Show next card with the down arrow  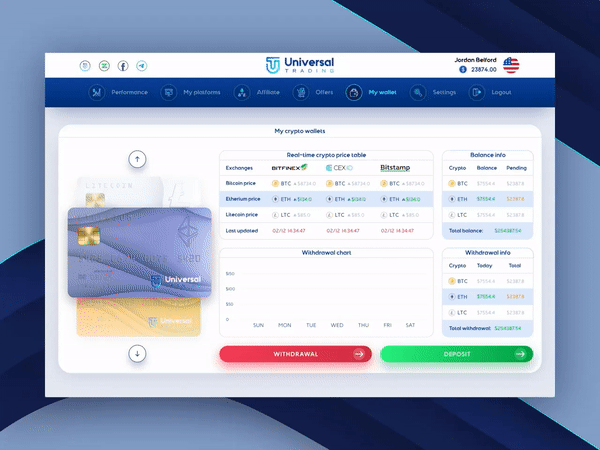(x=138, y=353)
